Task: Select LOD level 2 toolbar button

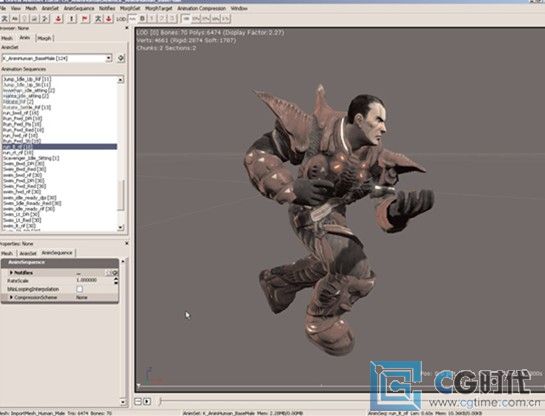Action: click(162, 19)
